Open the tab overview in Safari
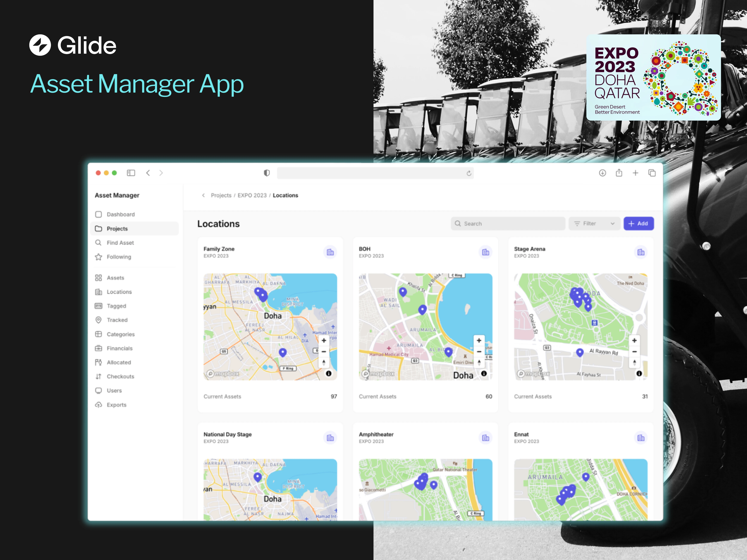The width and height of the screenshot is (747, 560). point(652,173)
